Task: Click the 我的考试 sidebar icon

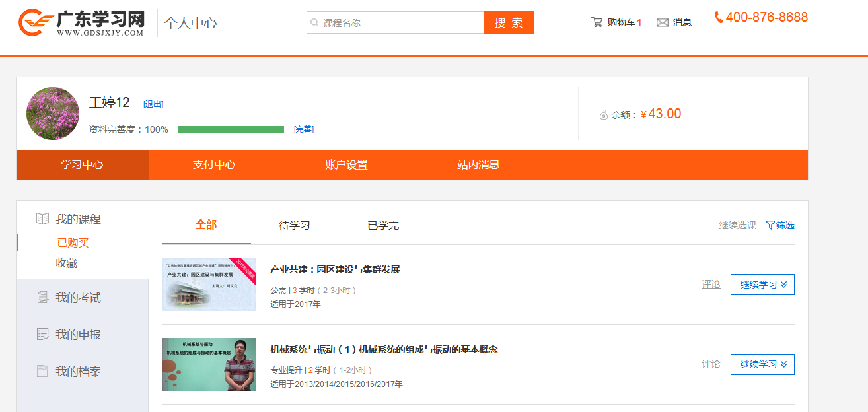Action: [43, 298]
